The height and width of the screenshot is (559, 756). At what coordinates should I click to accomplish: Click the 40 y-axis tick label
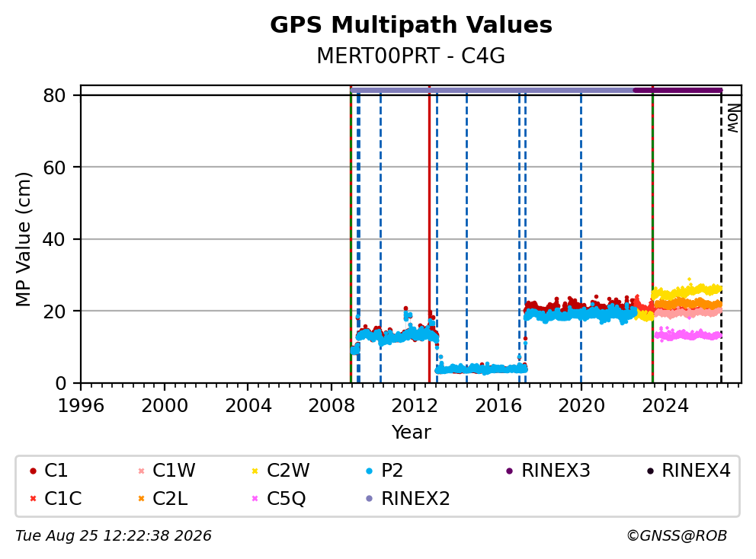point(54,239)
